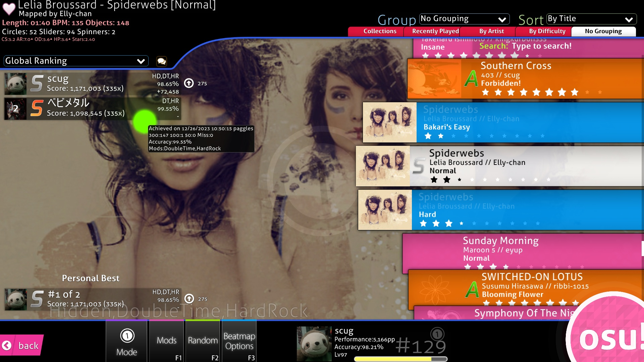Click the Random F2 button
The height and width of the screenshot is (362, 644).
(203, 341)
